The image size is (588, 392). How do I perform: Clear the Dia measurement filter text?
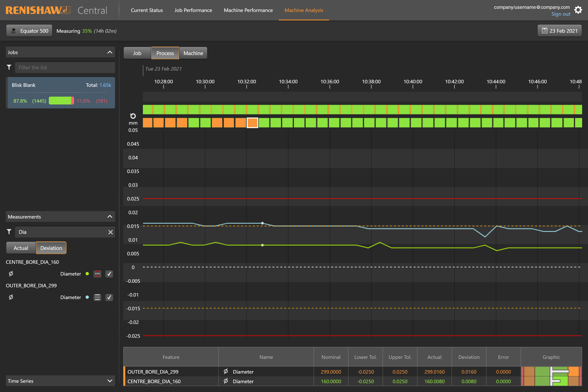(x=111, y=232)
